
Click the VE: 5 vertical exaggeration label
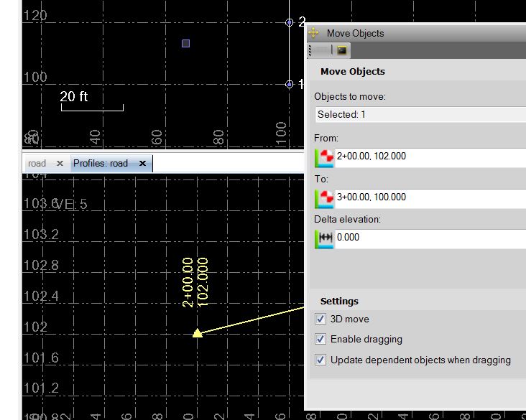coord(72,204)
